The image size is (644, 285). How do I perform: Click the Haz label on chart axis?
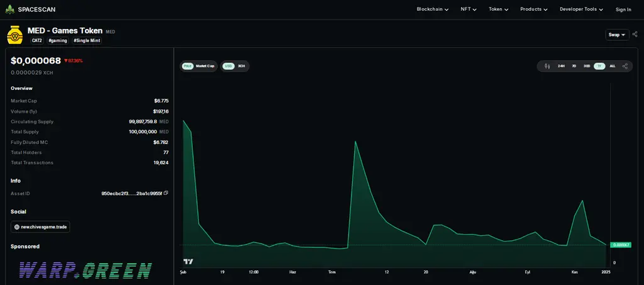tap(292, 272)
